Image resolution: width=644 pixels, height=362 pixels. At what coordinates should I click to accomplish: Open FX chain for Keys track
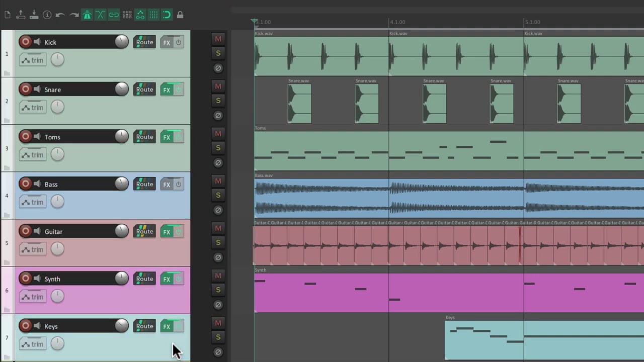coord(167,326)
